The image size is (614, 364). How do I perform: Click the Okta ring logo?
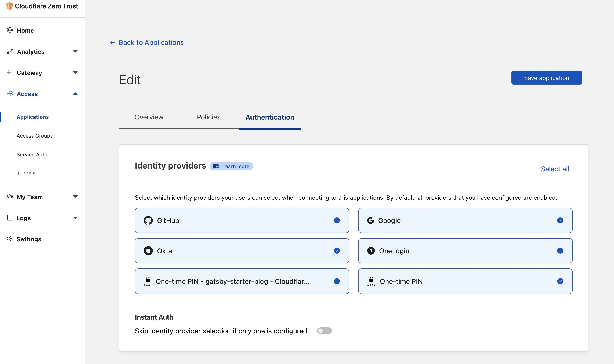click(x=148, y=251)
